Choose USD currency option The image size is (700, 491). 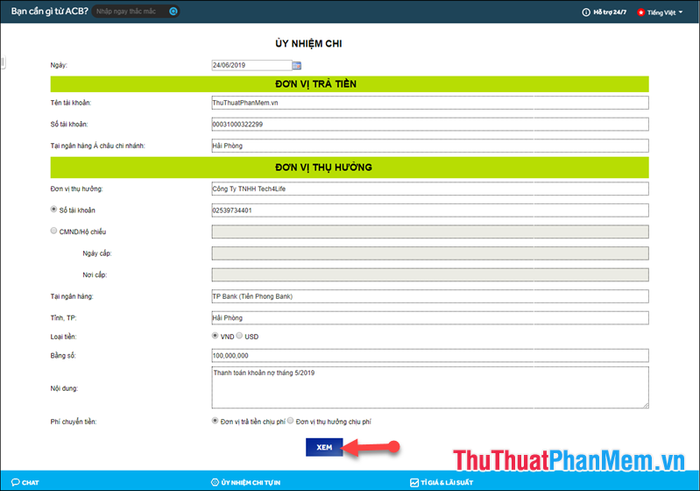coord(239,335)
